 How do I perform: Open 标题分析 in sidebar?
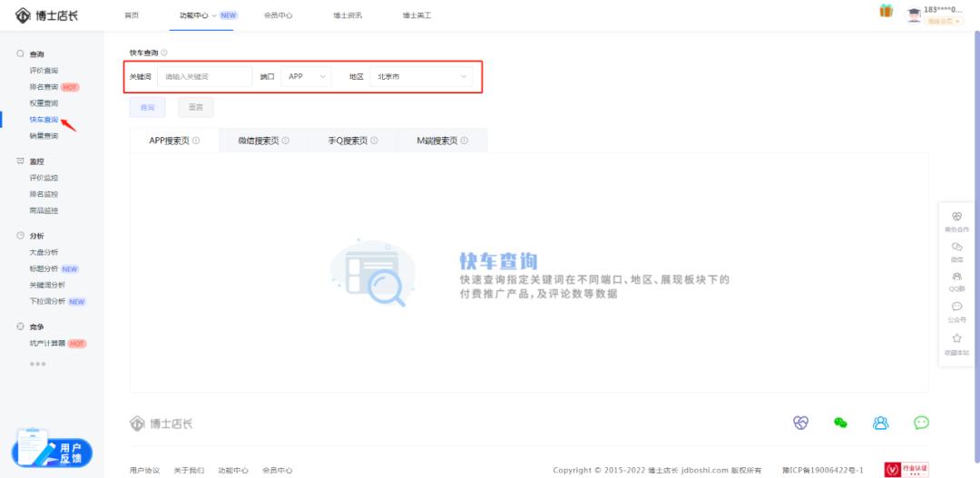pyautogui.click(x=44, y=268)
